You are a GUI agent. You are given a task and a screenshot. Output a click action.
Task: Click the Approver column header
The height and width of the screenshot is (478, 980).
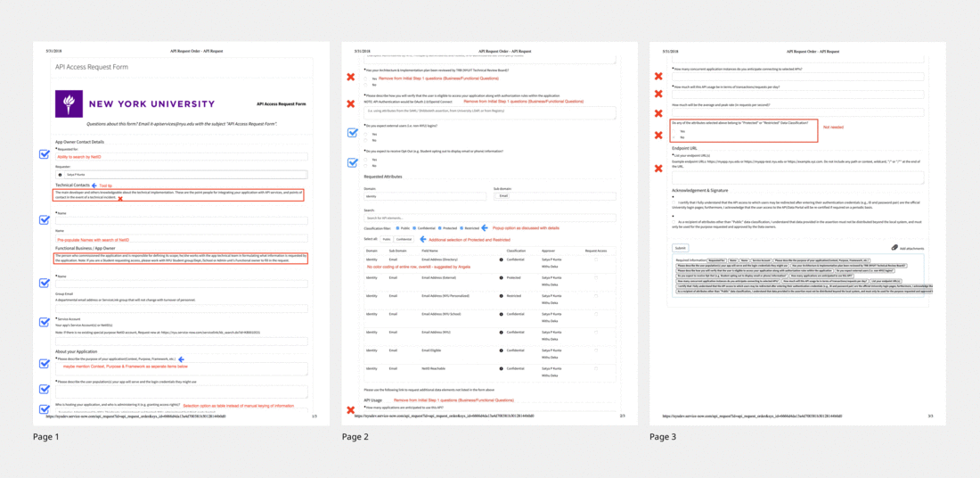pyautogui.click(x=548, y=250)
